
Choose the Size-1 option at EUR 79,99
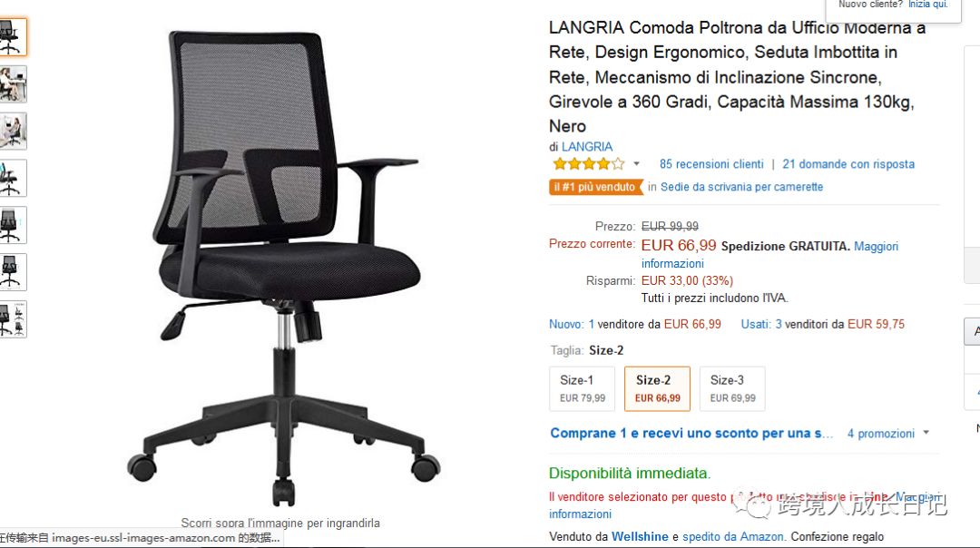[582, 388]
